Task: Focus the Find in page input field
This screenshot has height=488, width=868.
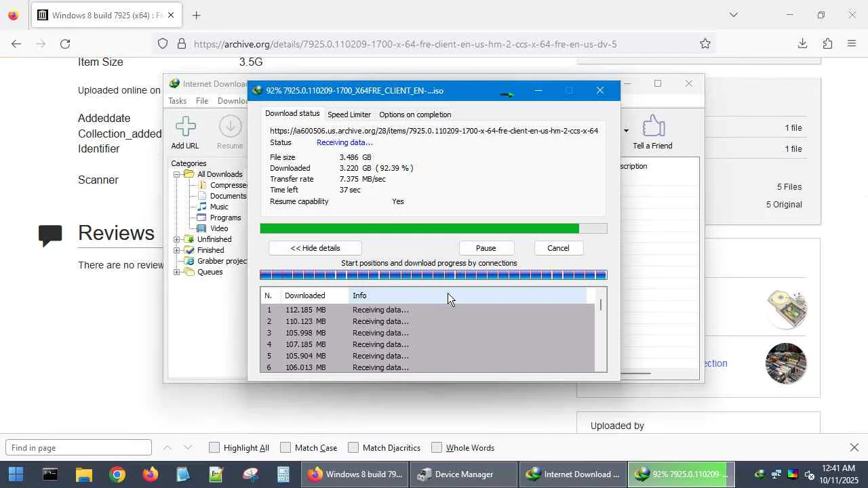Action: pos(79,447)
